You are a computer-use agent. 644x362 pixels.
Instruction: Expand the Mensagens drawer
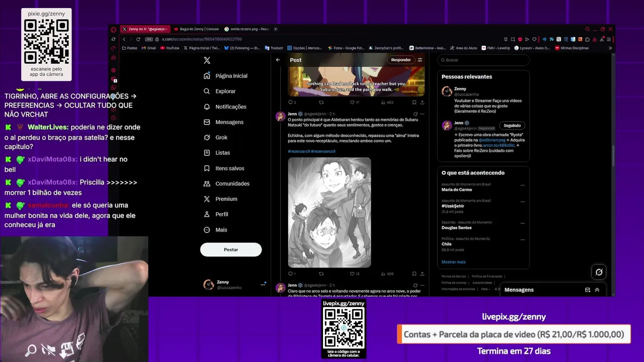597,290
